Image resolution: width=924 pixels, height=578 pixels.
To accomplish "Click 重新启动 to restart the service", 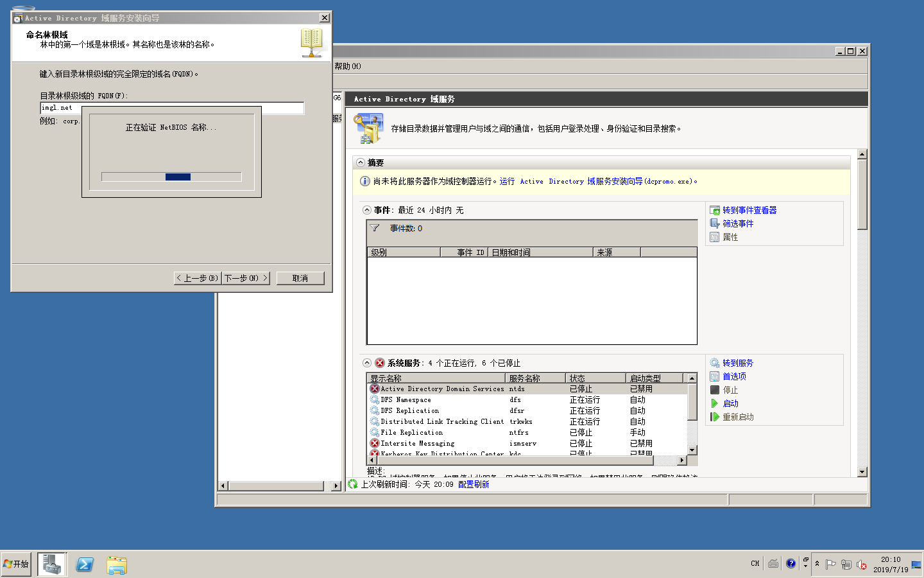I will pos(738,417).
